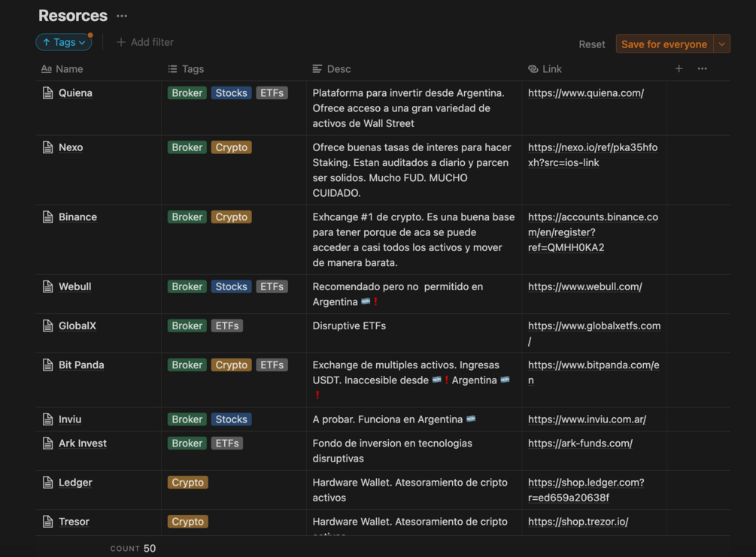Open the Quiena page name
The height and width of the screenshot is (557, 756).
[x=75, y=93]
